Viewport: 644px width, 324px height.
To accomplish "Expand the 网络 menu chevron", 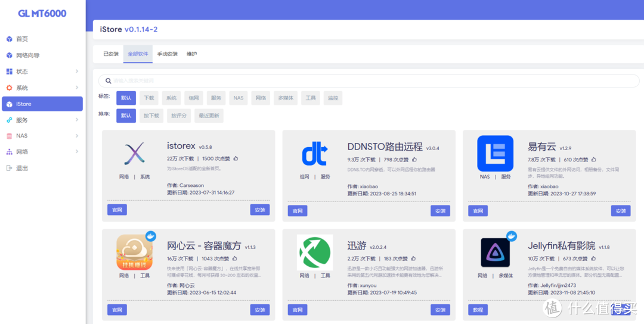I will 77,152.
